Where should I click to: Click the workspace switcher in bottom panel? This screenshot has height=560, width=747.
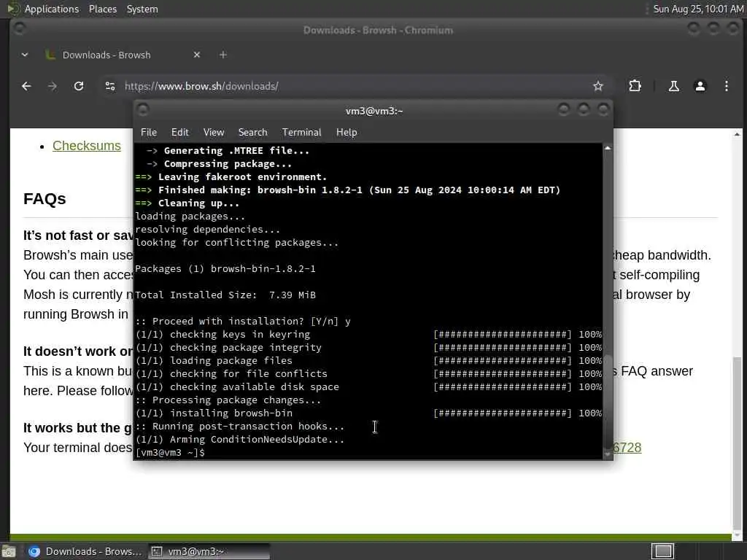coord(662,551)
